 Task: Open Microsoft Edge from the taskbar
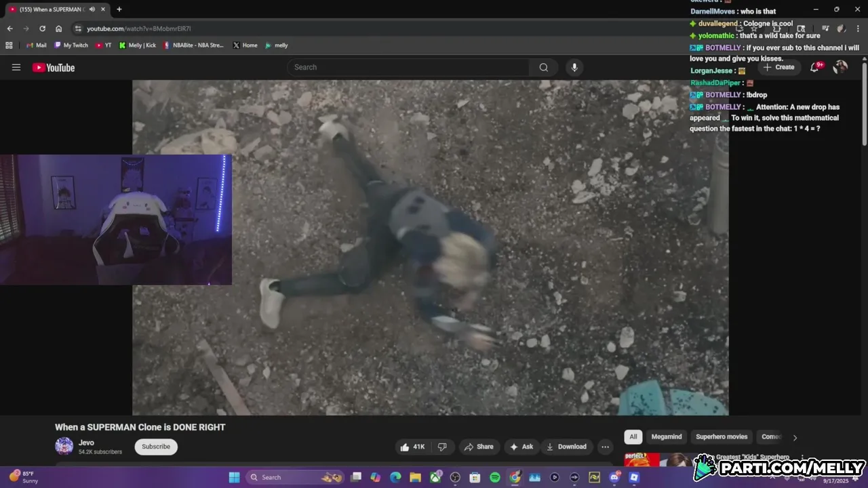395,477
